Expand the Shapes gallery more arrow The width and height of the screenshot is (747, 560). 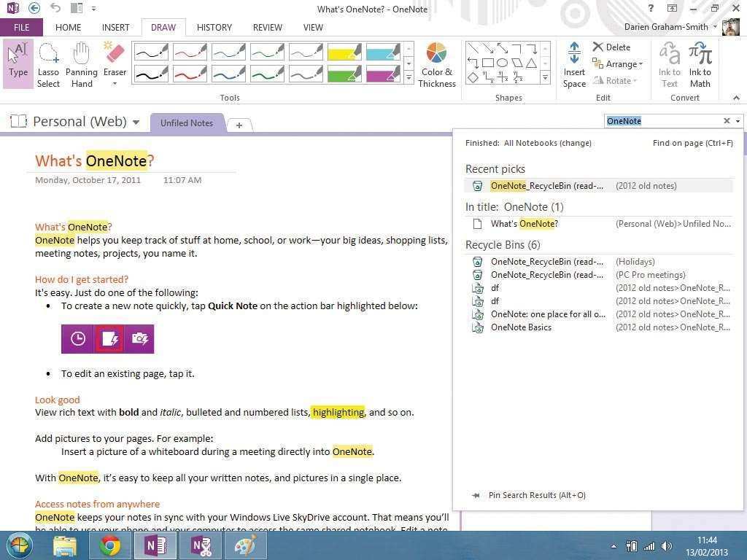tap(544, 77)
